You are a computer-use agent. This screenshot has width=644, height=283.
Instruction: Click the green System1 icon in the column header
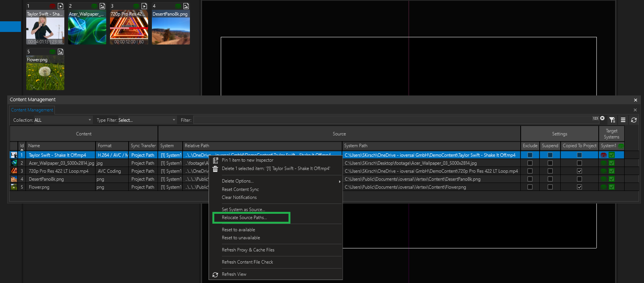(621, 146)
